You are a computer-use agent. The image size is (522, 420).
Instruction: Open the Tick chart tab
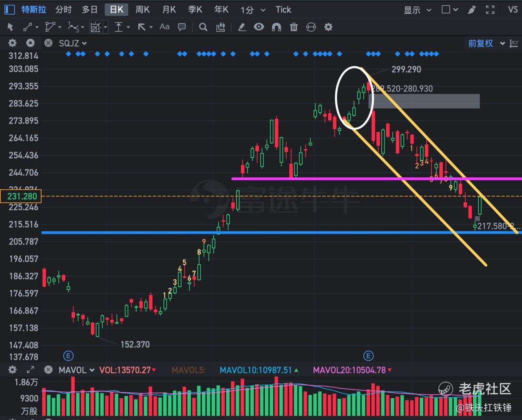tap(283, 10)
